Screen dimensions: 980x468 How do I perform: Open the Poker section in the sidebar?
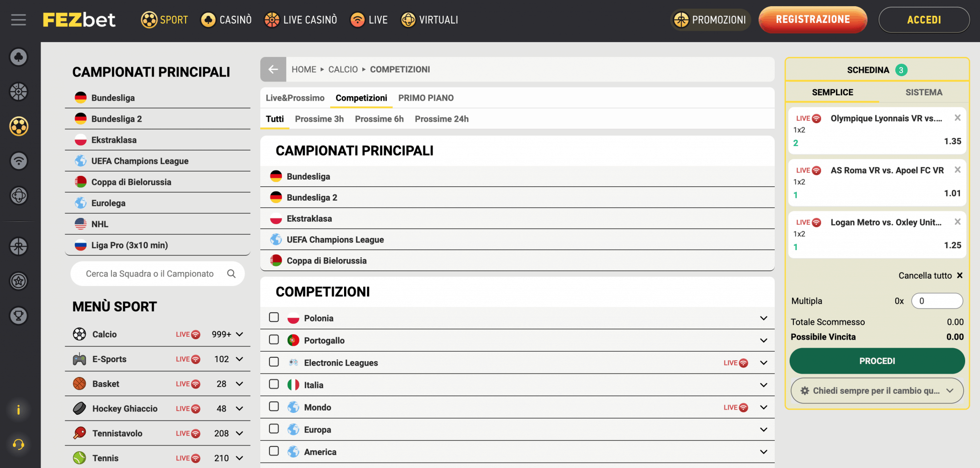(x=18, y=57)
